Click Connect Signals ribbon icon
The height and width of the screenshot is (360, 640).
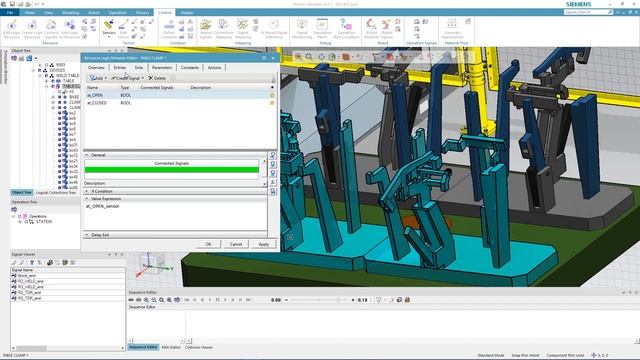(x=51, y=29)
